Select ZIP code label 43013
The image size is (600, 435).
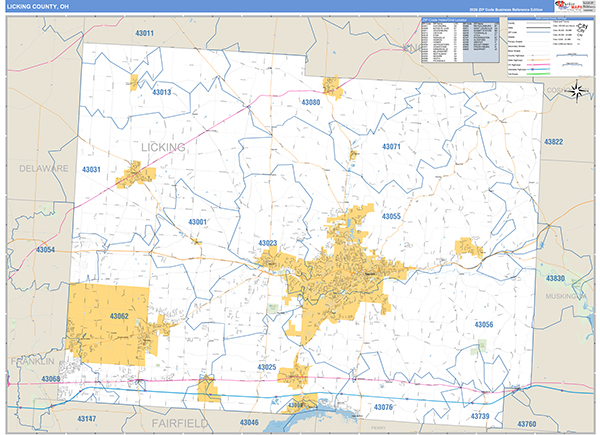[x=161, y=92]
